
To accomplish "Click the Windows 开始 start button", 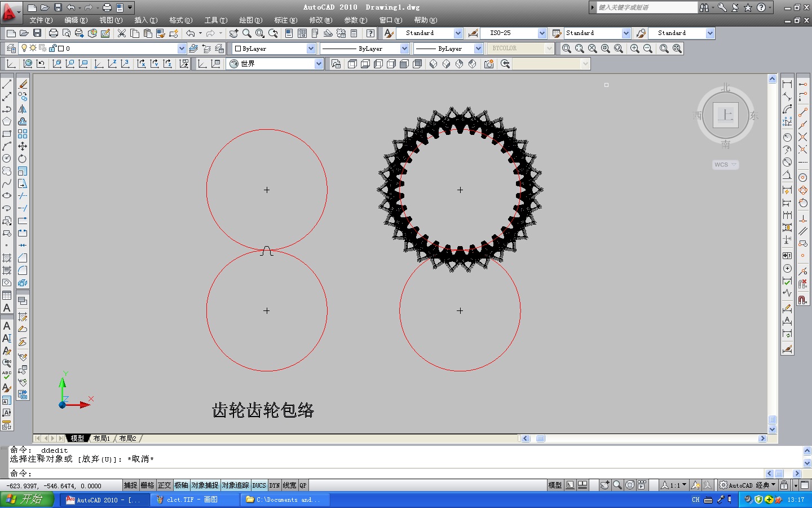I will click(x=28, y=500).
